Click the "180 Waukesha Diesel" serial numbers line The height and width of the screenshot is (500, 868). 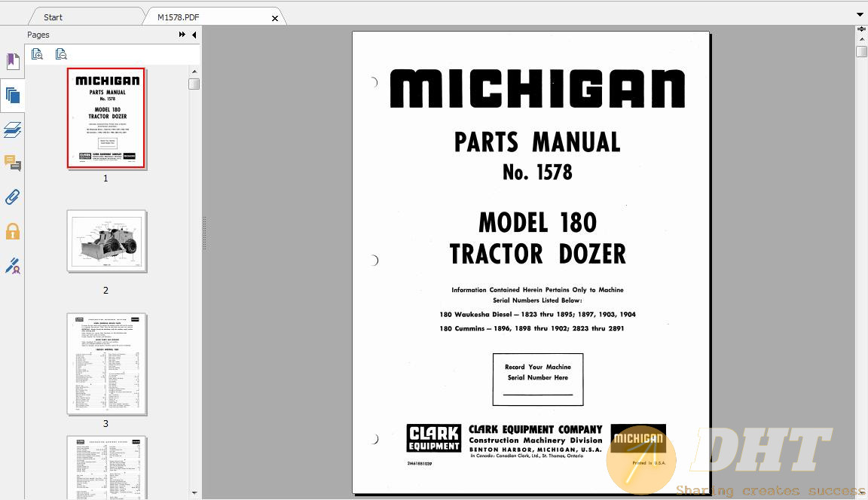537,314
